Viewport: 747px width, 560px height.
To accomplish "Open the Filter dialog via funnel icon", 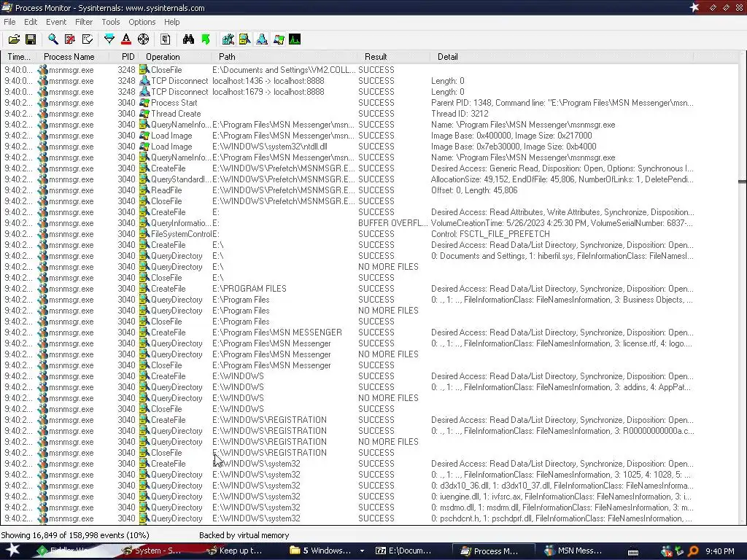I will coord(109,39).
